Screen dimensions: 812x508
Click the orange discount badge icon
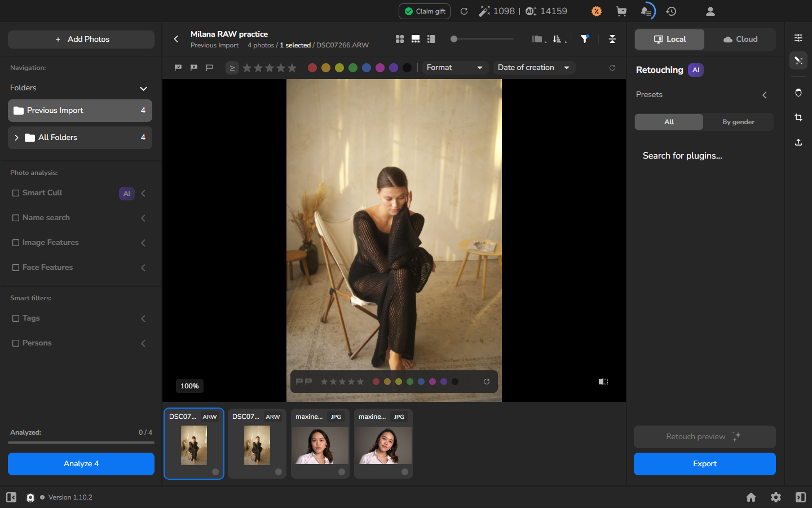coord(597,11)
